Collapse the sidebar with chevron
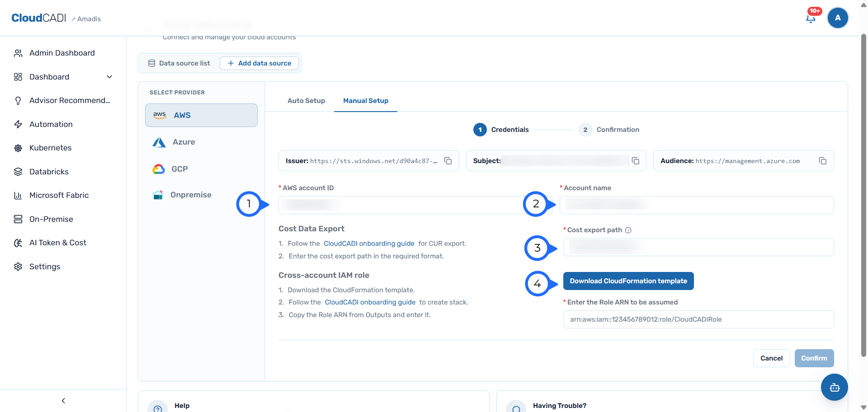Screen dimensions: 868x412 (63, 401)
